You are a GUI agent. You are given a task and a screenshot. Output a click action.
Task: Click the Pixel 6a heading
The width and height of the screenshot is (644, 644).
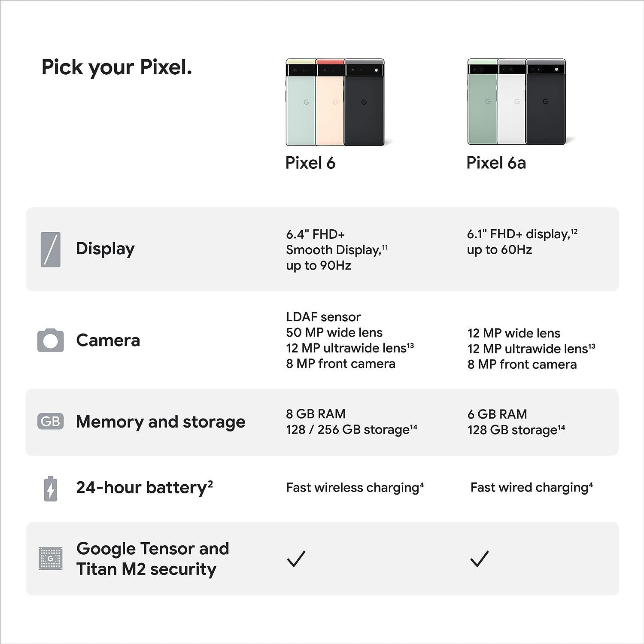496,163
